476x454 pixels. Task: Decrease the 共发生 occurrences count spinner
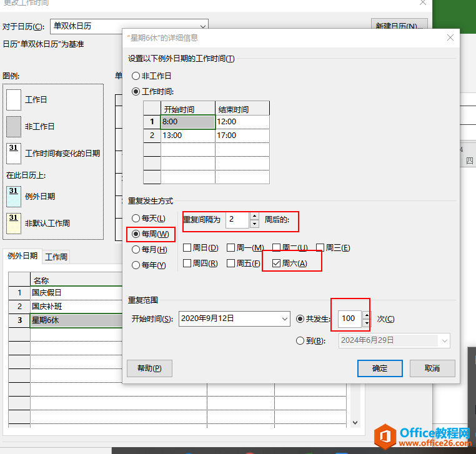[366, 322]
